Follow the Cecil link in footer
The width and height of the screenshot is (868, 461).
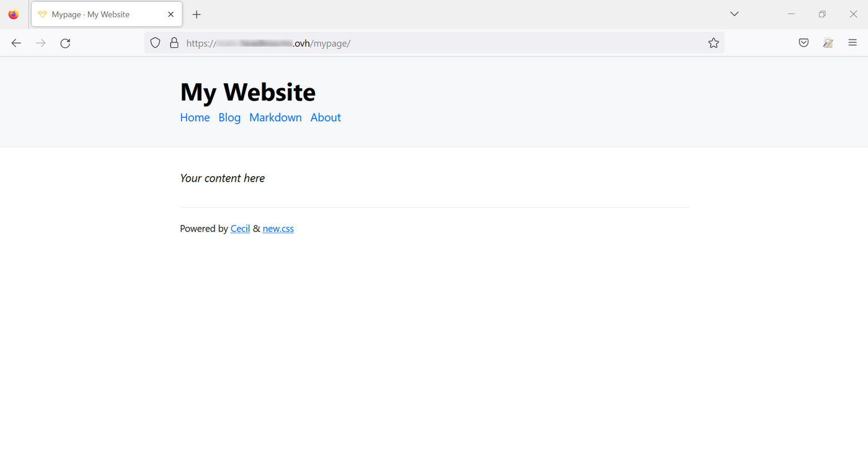240,228
